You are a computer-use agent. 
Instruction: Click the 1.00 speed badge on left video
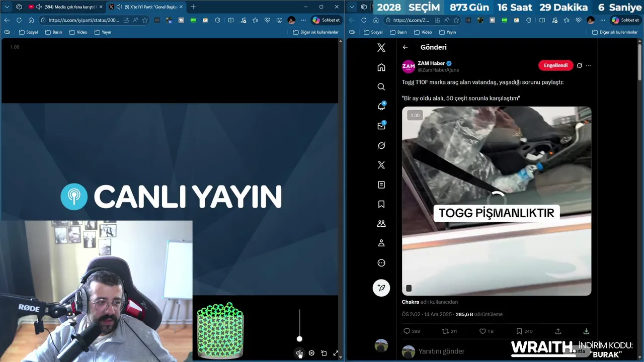click(x=15, y=47)
